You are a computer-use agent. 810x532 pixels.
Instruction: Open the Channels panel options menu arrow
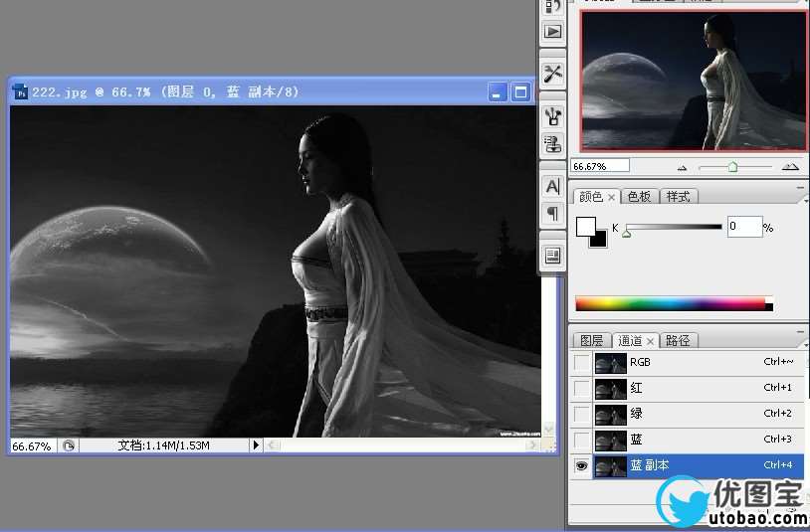(805, 344)
